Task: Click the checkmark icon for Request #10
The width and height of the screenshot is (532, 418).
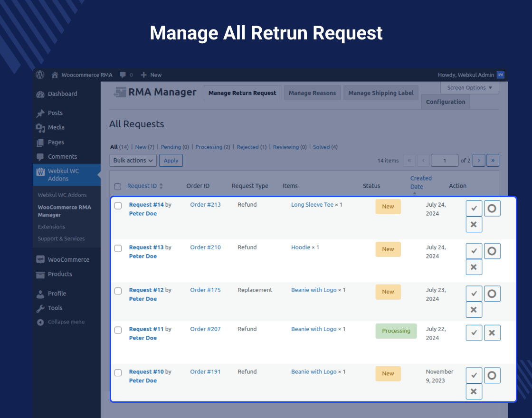Action: pos(474,375)
